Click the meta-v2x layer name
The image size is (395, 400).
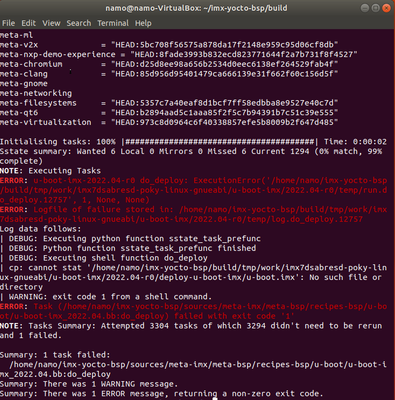19,45
